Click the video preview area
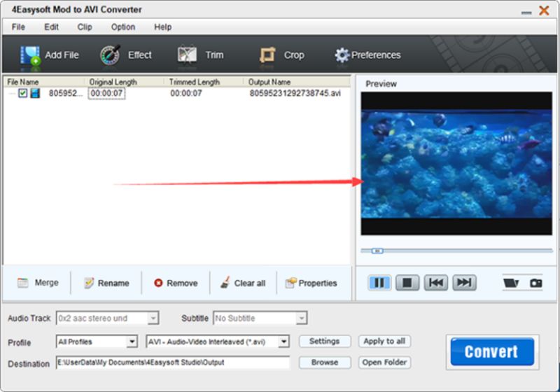The image size is (560, 392). point(456,164)
